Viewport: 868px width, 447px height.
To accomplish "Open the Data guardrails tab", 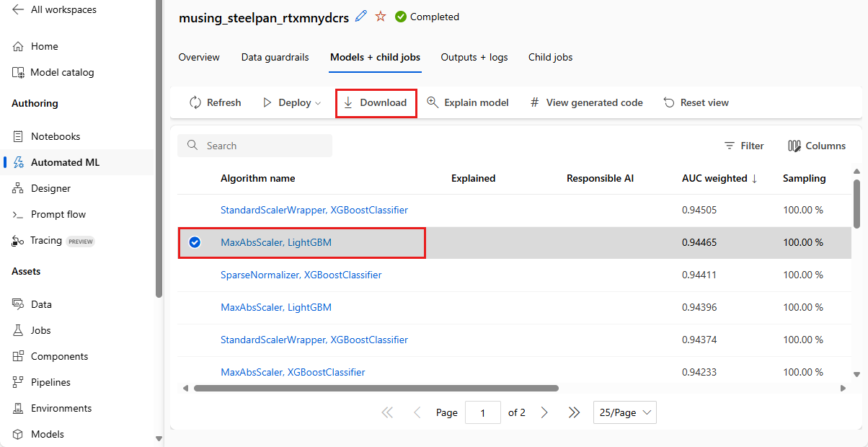I will [275, 57].
